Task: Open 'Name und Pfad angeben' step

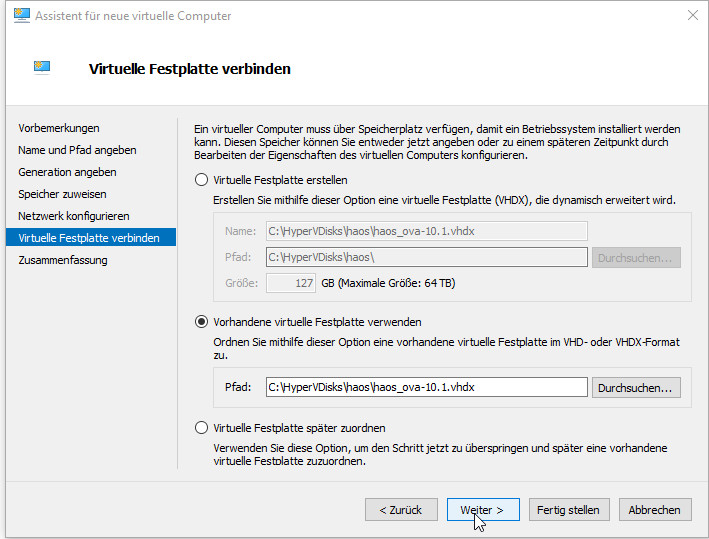Action: pos(77,150)
